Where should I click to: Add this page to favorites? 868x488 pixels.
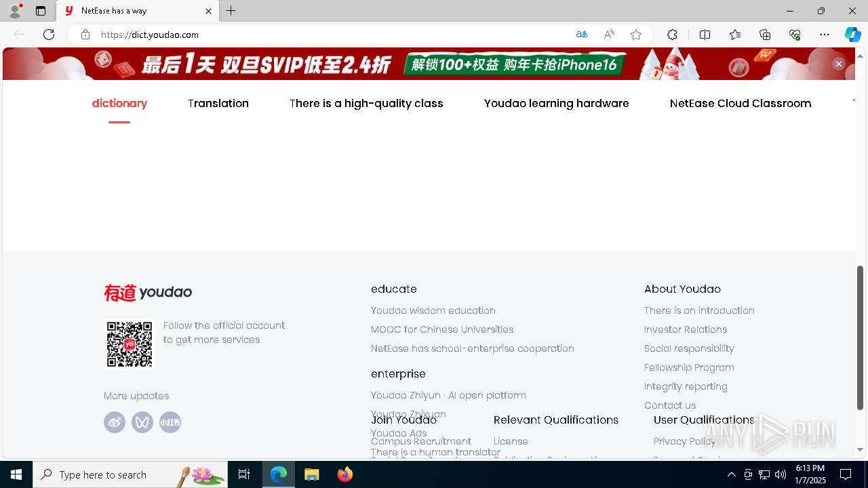[x=636, y=35]
